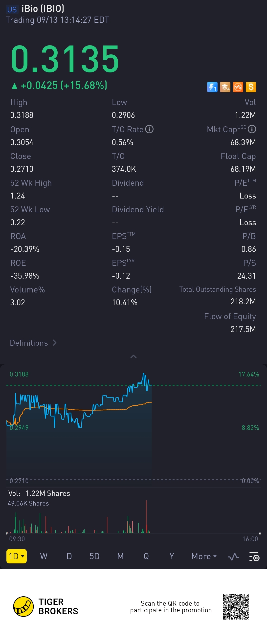Viewport: 267px width, 644px height.
Task: Open the chart indicator waveform icon
Action: coord(233,556)
